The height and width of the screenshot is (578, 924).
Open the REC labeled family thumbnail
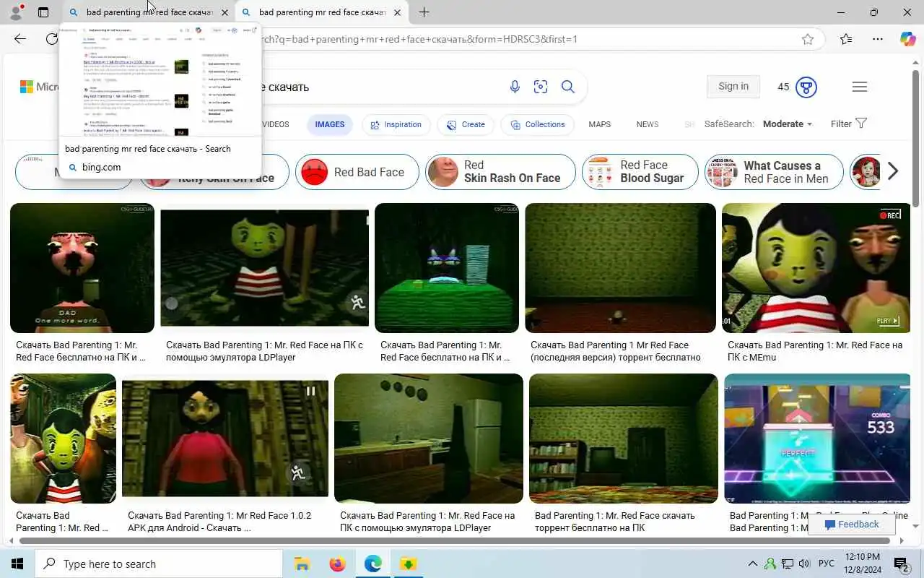click(x=816, y=268)
